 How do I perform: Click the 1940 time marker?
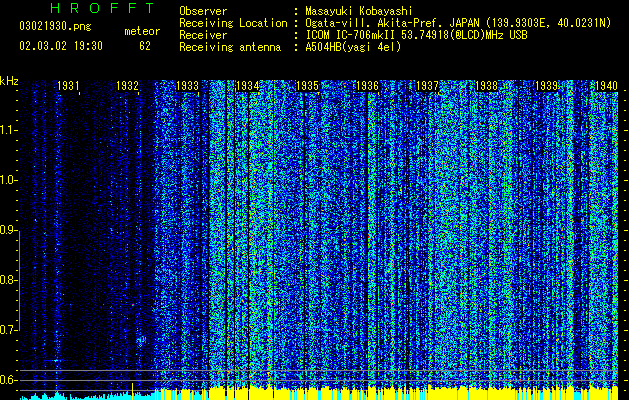(x=607, y=85)
